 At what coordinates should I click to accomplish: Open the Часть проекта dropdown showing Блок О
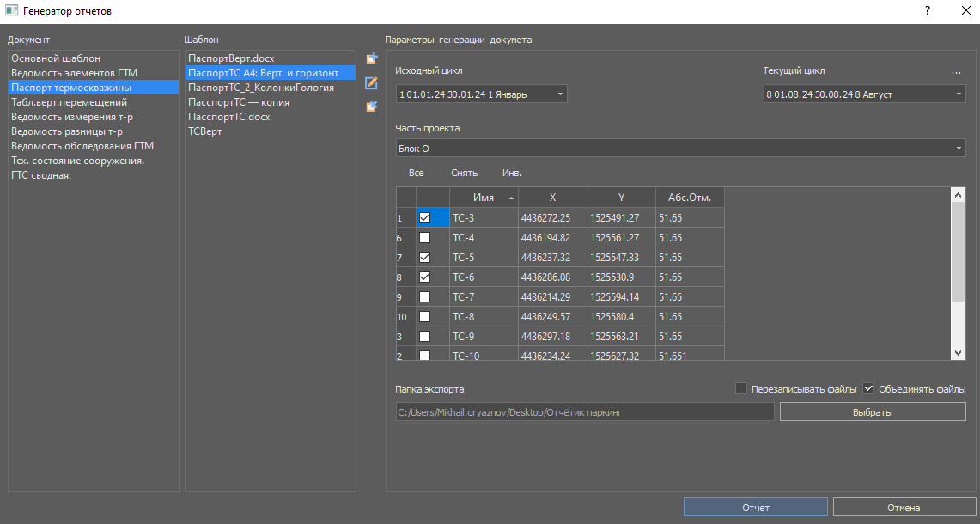point(679,149)
